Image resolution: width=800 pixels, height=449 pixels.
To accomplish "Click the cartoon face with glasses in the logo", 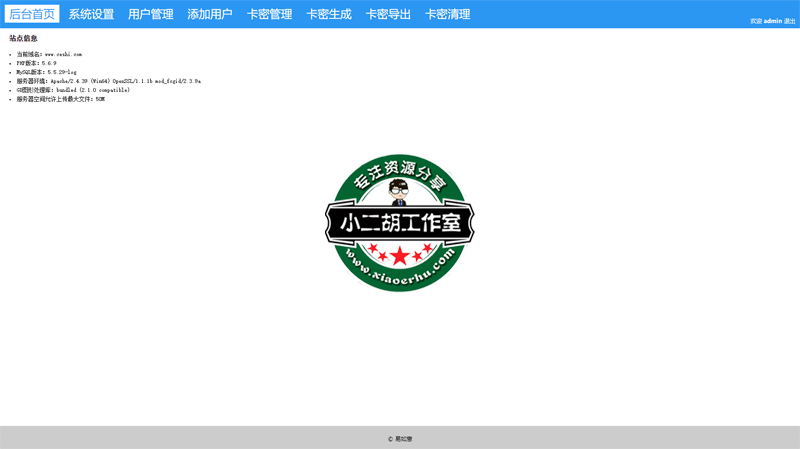I will (x=399, y=189).
